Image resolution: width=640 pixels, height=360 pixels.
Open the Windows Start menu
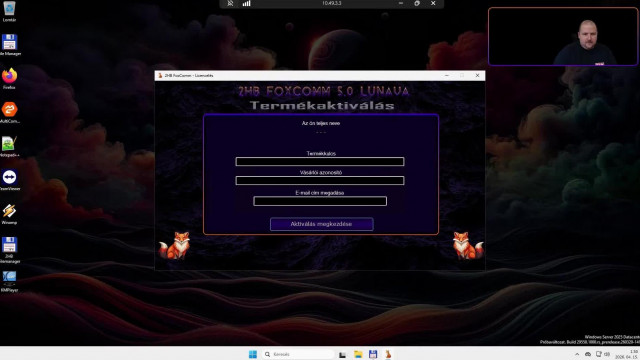tap(253, 354)
